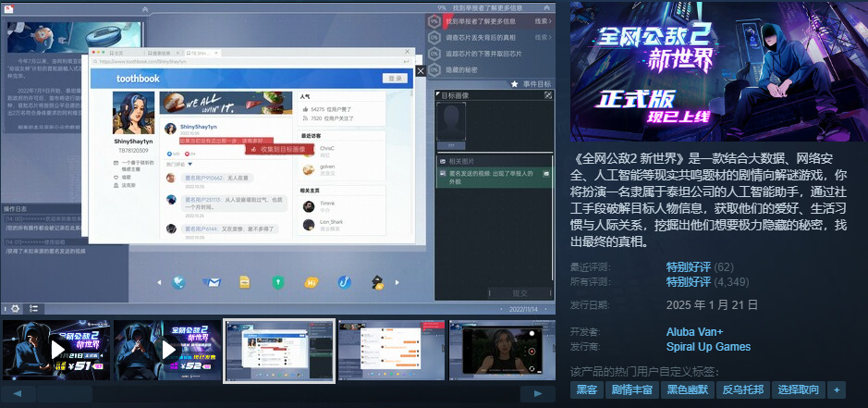Launch the green shield key icon in dock

[x=277, y=283]
